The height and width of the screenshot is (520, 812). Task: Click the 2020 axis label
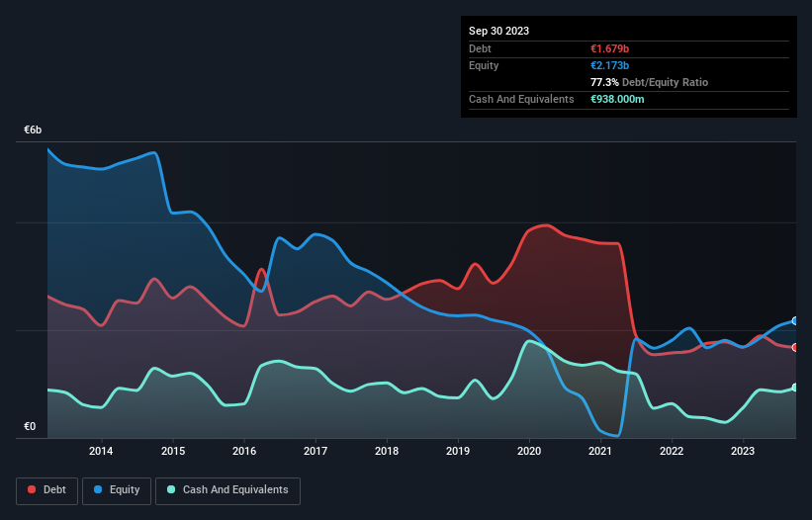(529, 451)
